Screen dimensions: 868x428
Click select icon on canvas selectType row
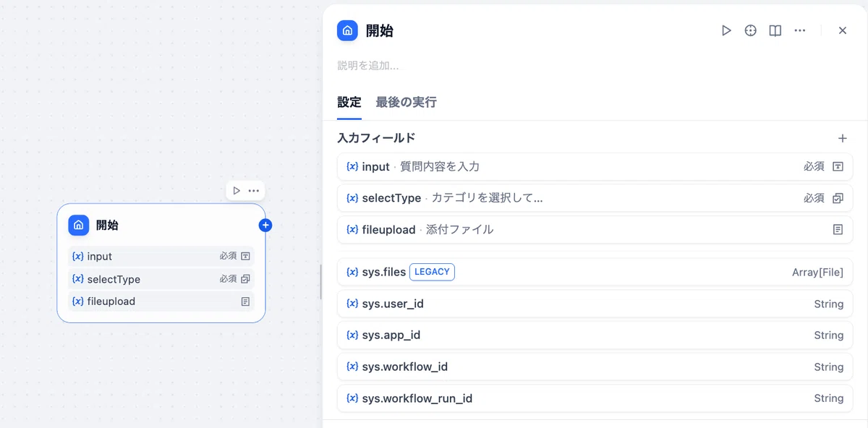pyautogui.click(x=245, y=279)
